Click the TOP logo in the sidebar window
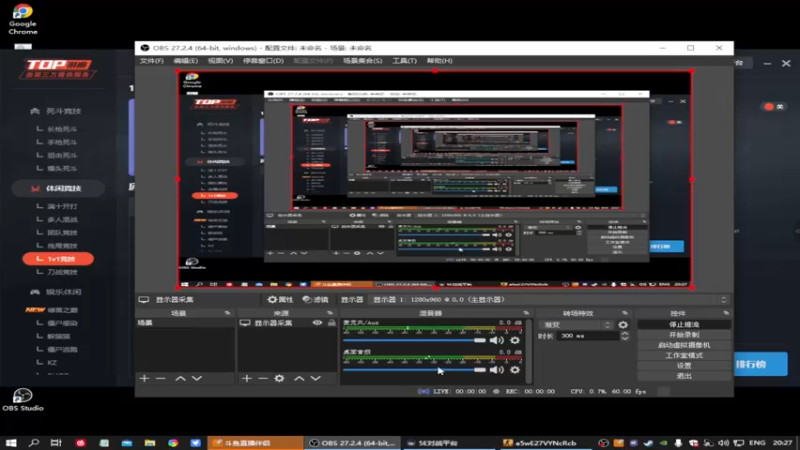Screen dimensions: 800x450 [x=58, y=68]
